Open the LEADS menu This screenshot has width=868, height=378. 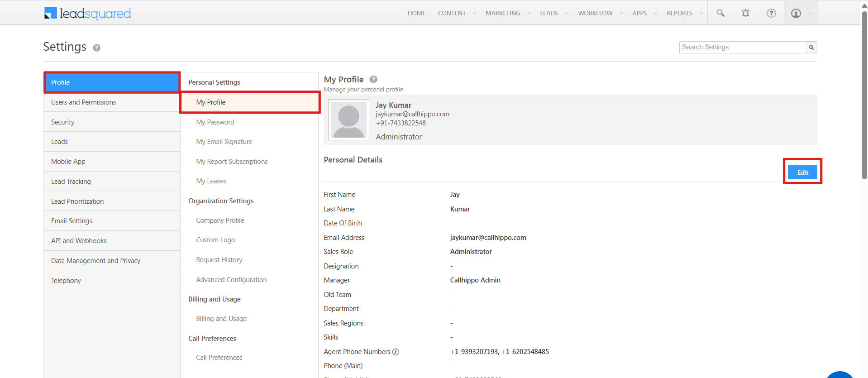click(x=549, y=13)
